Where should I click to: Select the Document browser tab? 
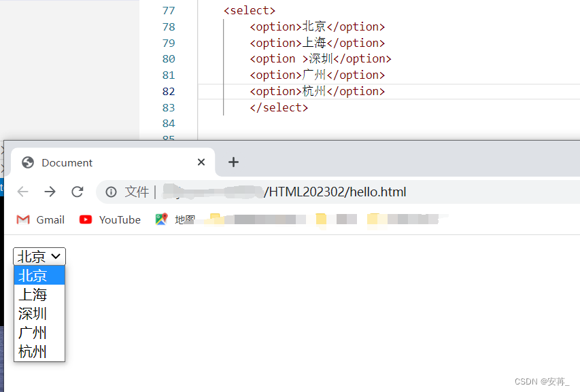pos(113,162)
